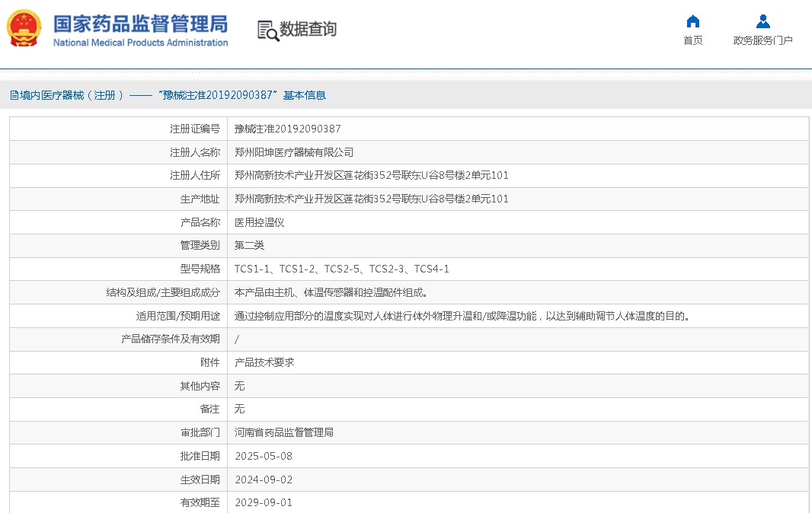812x513 pixels.
Task: Open the government service portal user icon
Action: tap(762, 21)
